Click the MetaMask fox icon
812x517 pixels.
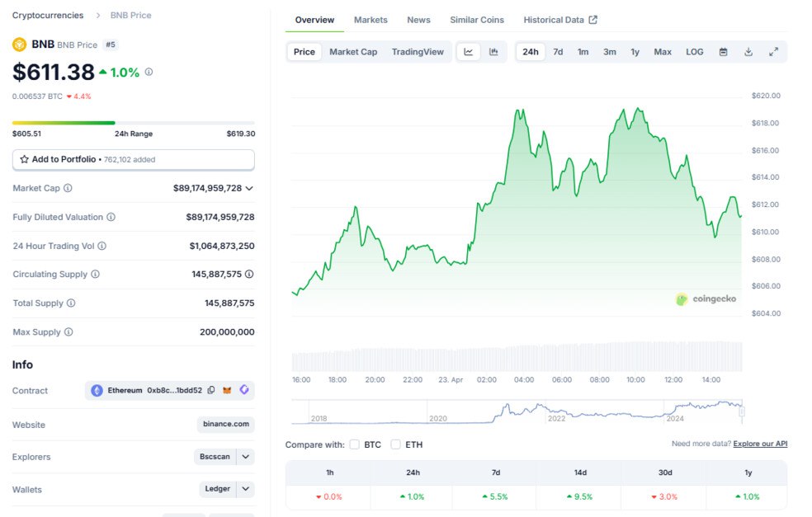(x=227, y=390)
